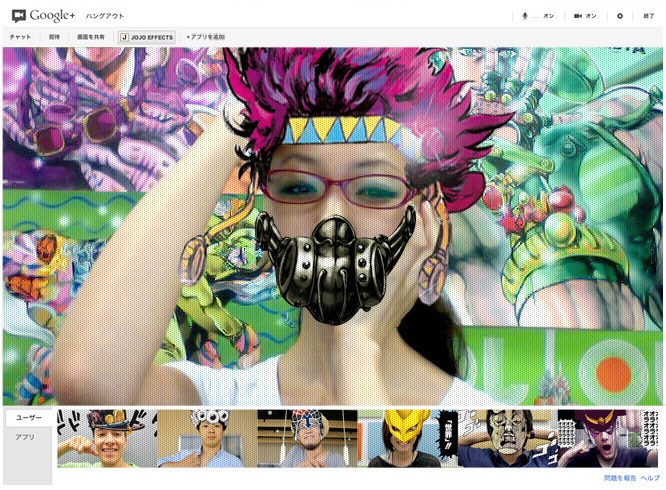
Task: Open the settings gear
Action: pos(620,16)
